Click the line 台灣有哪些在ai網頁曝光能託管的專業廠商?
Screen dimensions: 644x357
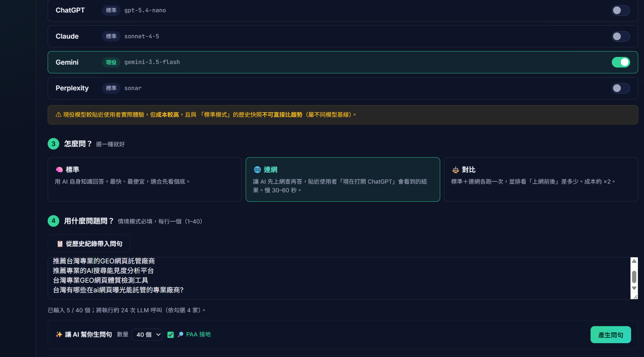point(118,290)
